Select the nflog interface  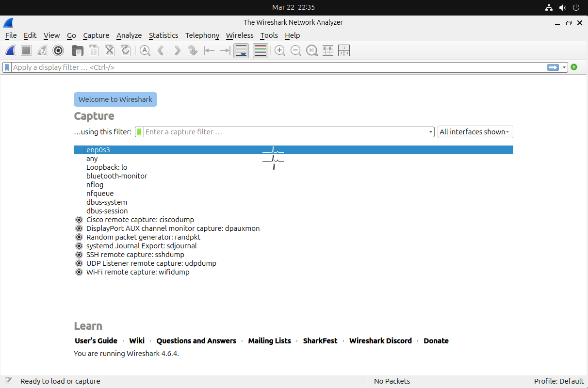coord(293,185)
